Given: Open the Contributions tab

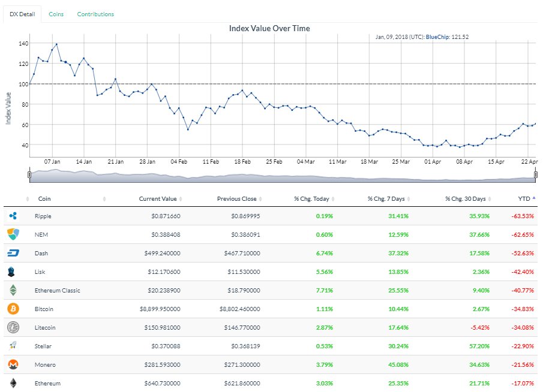Looking at the screenshot, I should pyautogui.click(x=95, y=13).
